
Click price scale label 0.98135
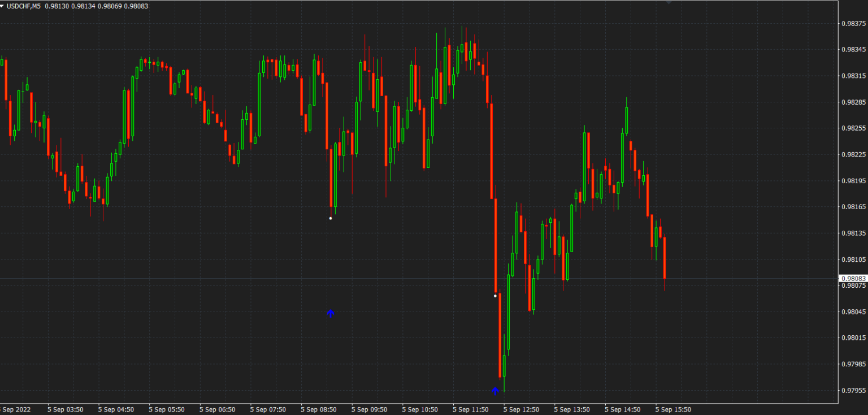point(853,233)
